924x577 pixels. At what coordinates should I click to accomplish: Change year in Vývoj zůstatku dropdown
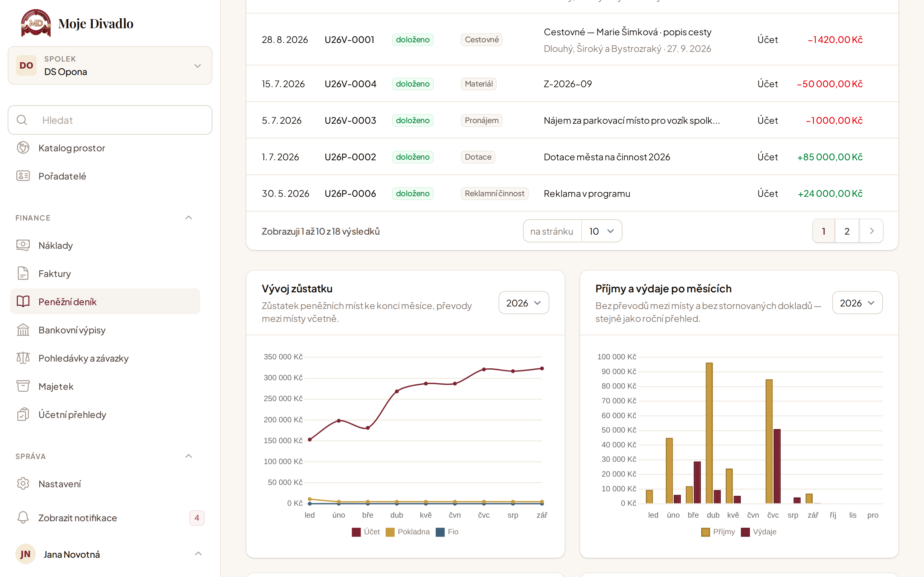[524, 303]
